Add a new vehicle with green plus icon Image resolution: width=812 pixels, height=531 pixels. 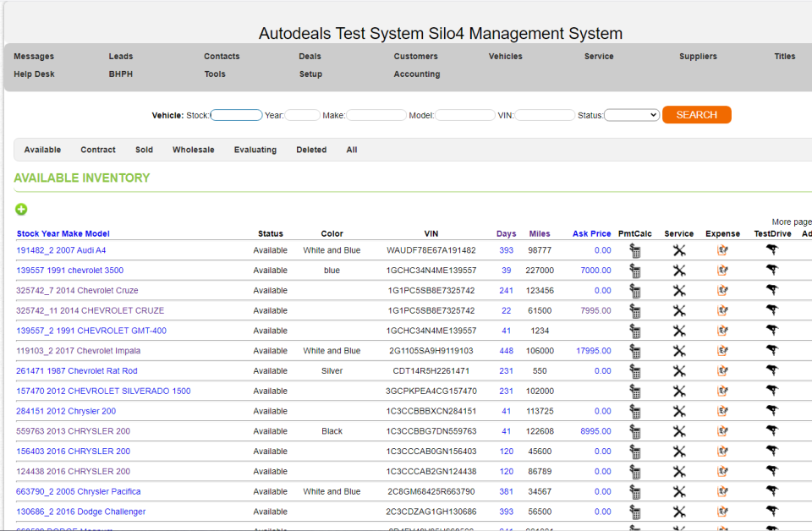pyautogui.click(x=21, y=209)
